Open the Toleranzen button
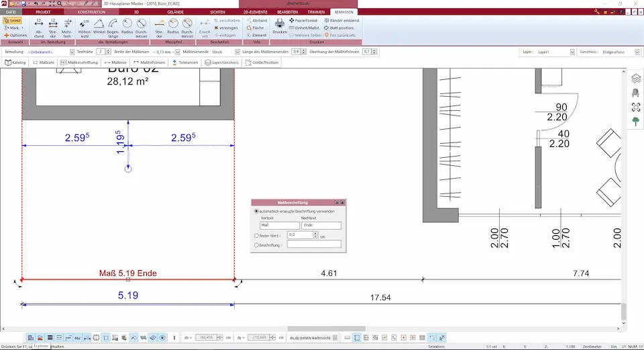Viewport: 644px width, 350px height. coord(185,62)
